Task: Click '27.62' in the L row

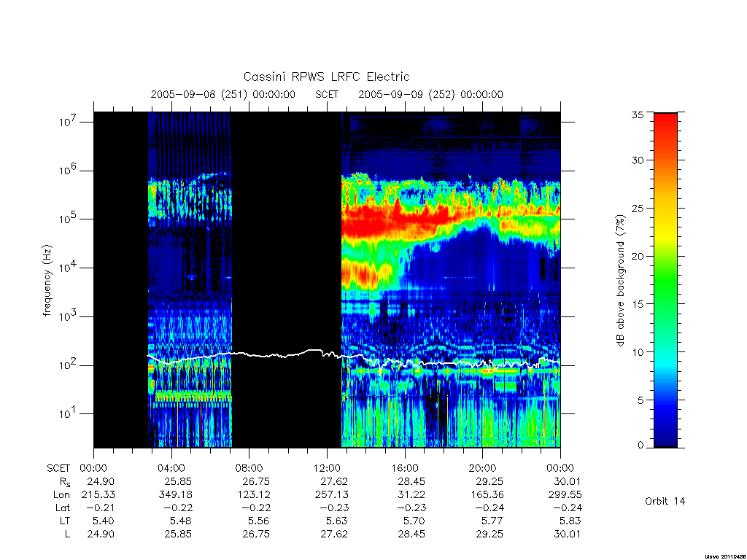Action: 334,534
